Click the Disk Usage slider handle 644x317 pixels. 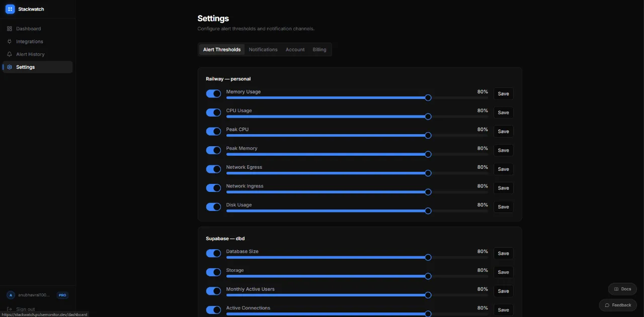428,211
